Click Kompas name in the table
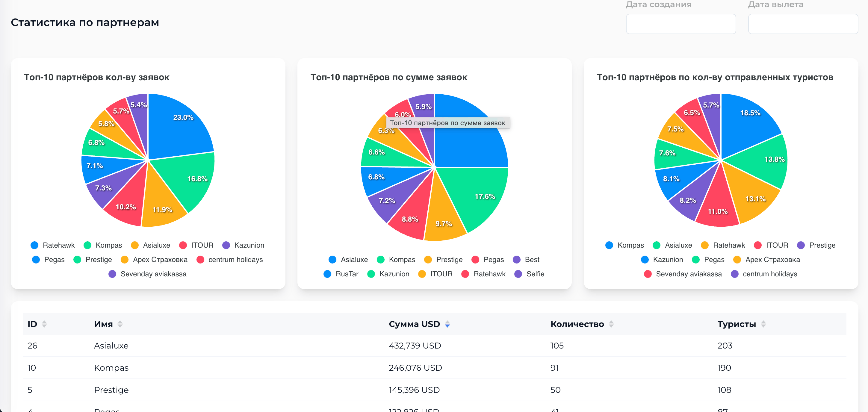This screenshot has width=868, height=412. pos(111,368)
